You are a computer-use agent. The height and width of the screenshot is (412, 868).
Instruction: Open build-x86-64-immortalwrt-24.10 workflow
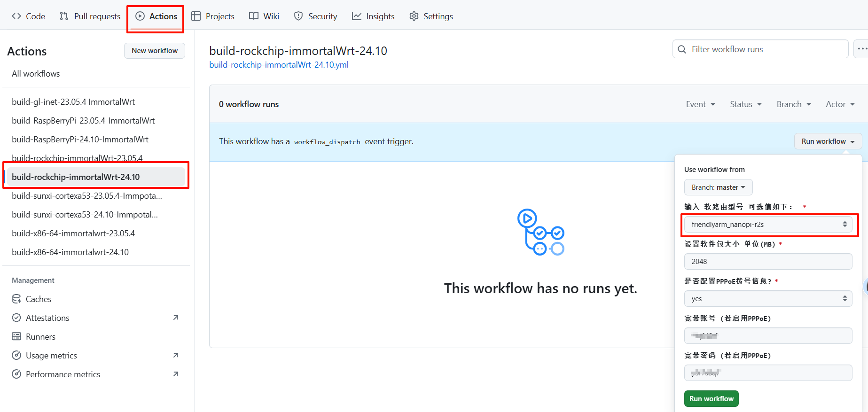pyautogui.click(x=70, y=252)
